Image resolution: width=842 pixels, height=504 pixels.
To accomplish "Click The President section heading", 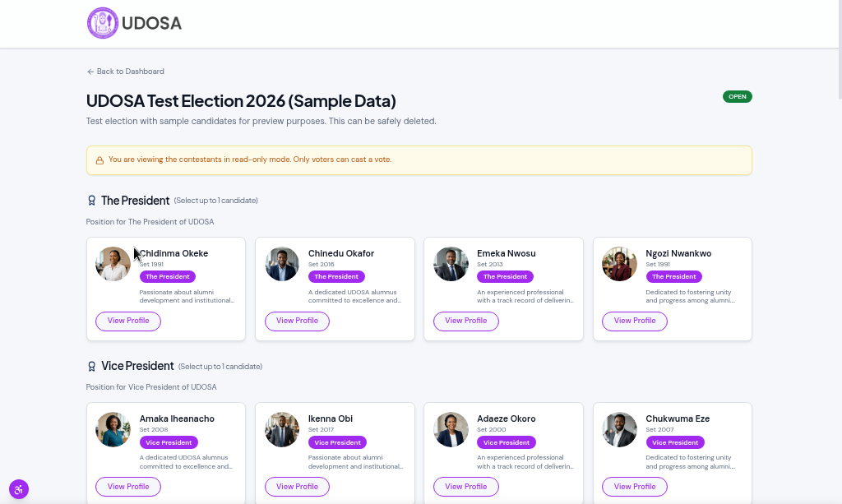I will point(136,201).
